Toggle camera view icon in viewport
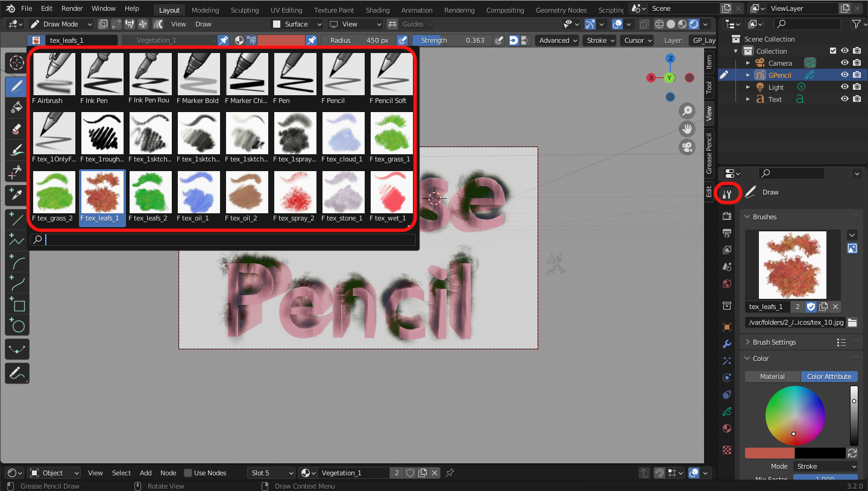The image size is (868, 491). (687, 147)
